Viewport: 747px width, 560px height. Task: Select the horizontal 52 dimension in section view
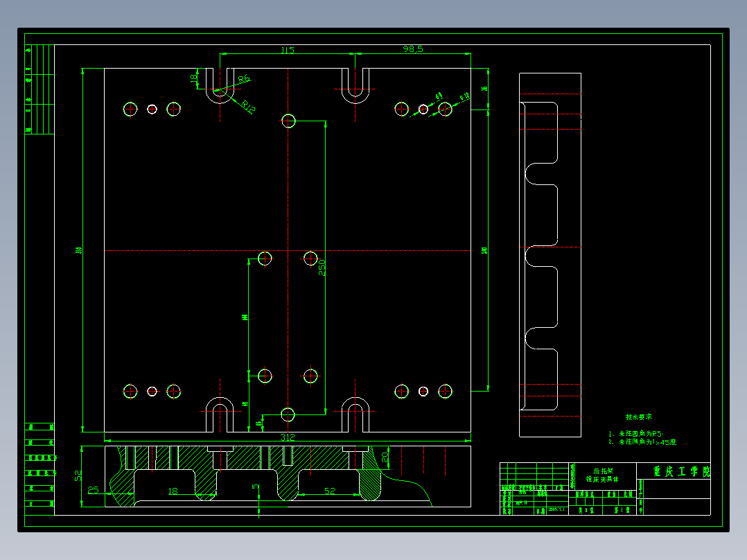330,491
